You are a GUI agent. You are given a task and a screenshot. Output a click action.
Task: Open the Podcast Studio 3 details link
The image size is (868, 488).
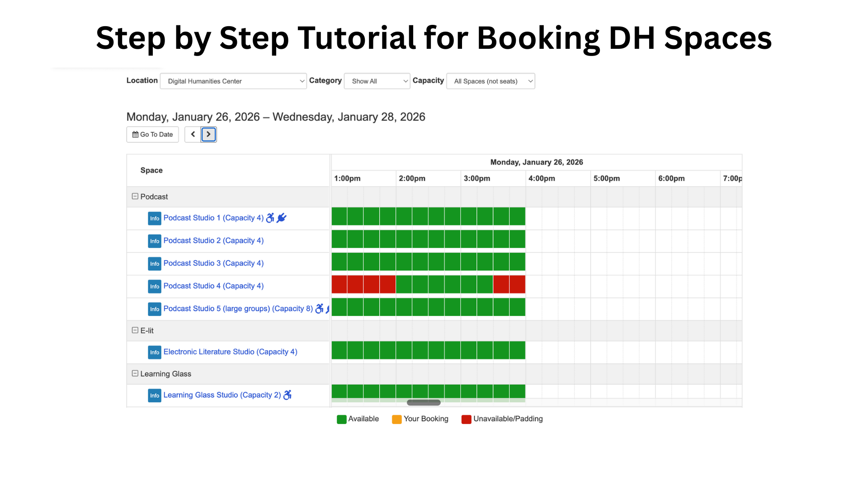pyautogui.click(x=213, y=263)
